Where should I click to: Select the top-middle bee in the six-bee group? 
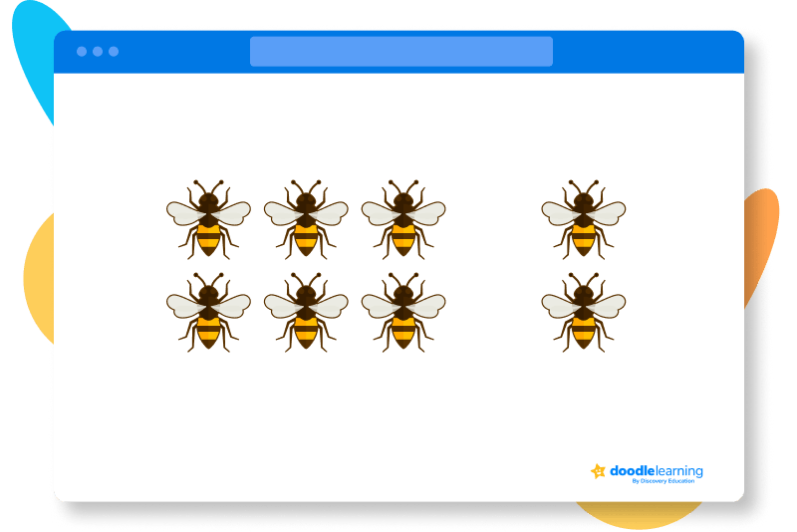click(306, 218)
